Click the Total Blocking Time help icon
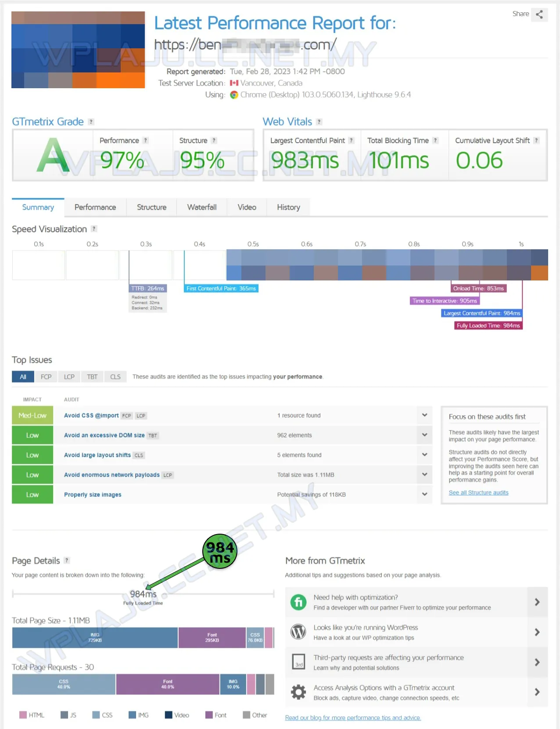560x729 pixels. pyautogui.click(x=435, y=140)
